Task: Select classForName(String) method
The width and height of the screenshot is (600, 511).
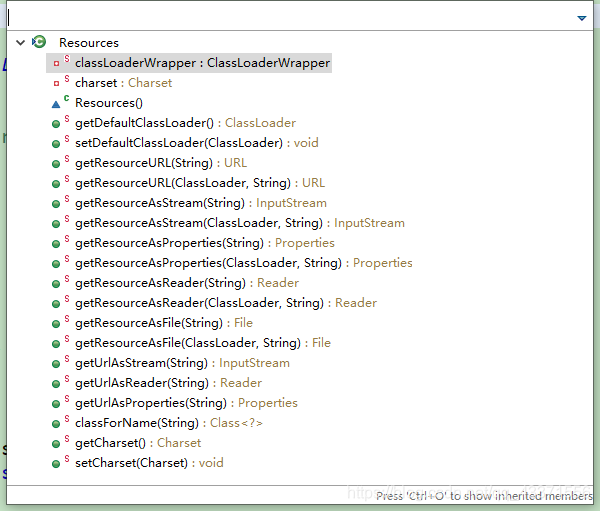Action: 169,423
